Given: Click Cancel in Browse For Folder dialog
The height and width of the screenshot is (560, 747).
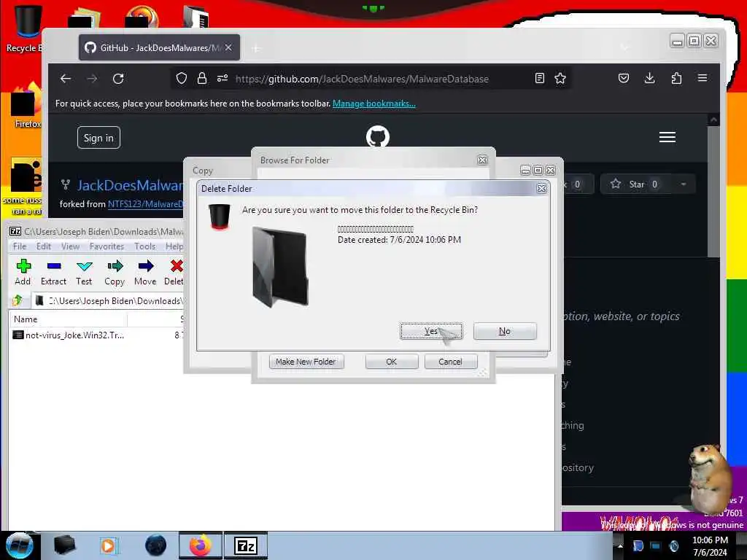Looking at the screenshot, I should click(x=450, y=362).
